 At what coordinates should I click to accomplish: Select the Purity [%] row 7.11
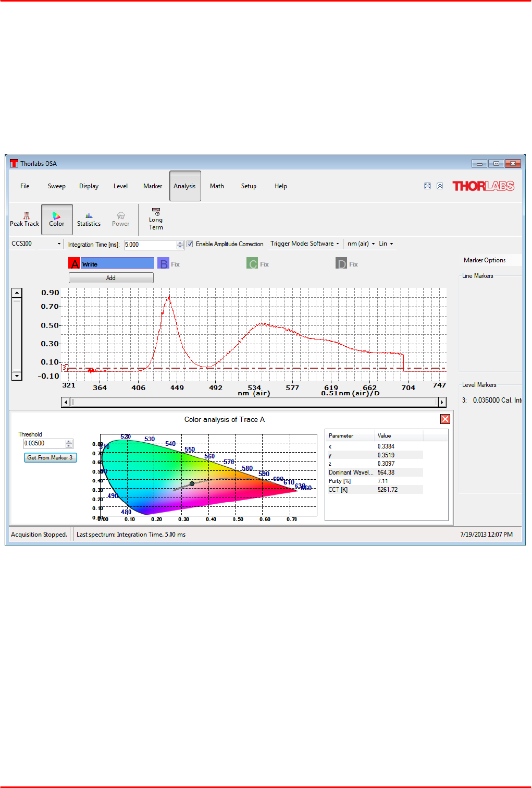(x=375, y=481)
